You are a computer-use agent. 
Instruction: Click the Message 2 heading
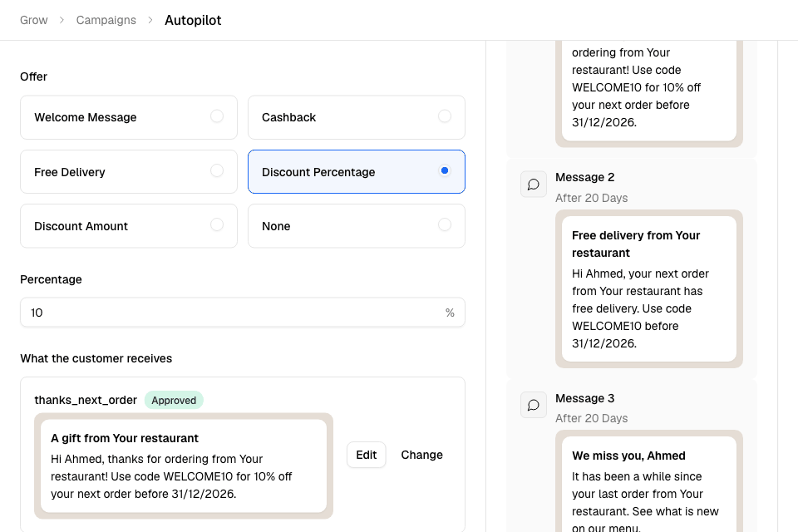(x=584, y=177)
